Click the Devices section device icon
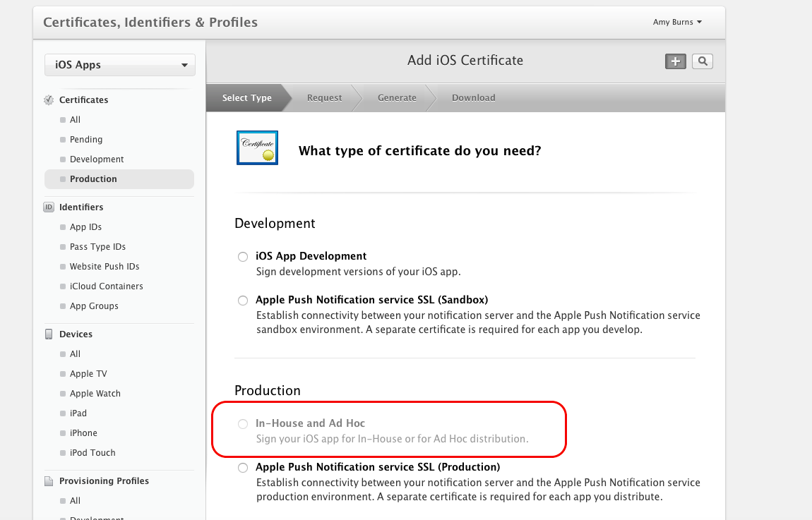The width and height of the screenshot is (812, 520). (49, 334)
